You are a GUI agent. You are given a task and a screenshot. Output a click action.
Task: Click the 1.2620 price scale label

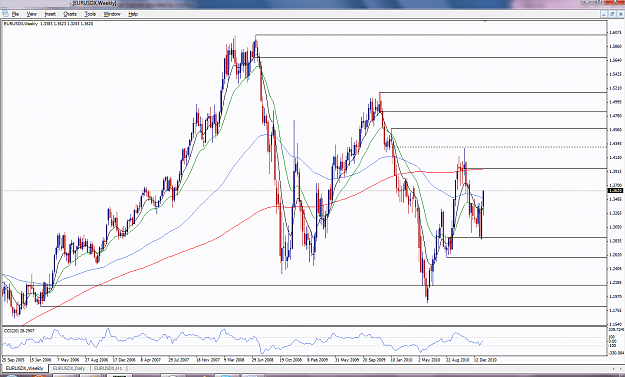615,255
